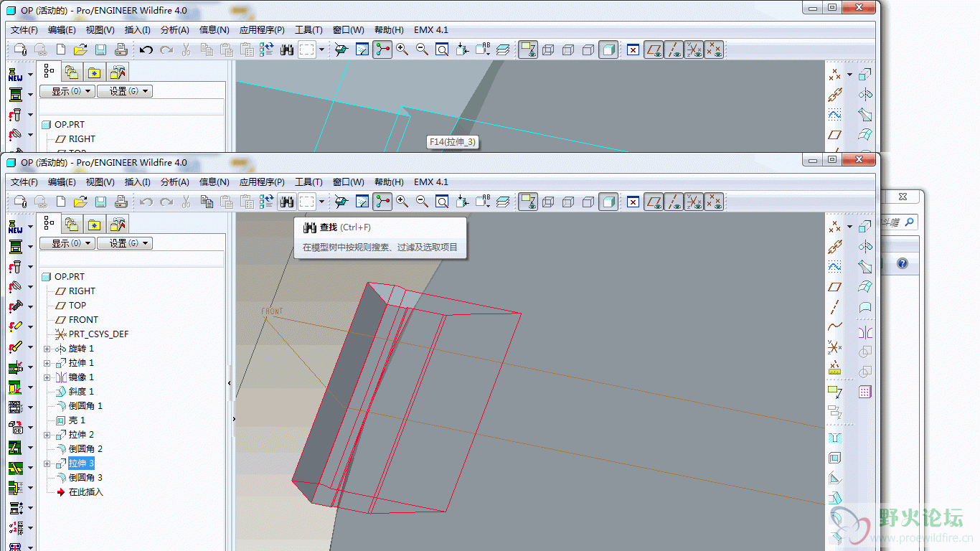Expand 拉伸 1 feature in model tree

tap(47, 363)
